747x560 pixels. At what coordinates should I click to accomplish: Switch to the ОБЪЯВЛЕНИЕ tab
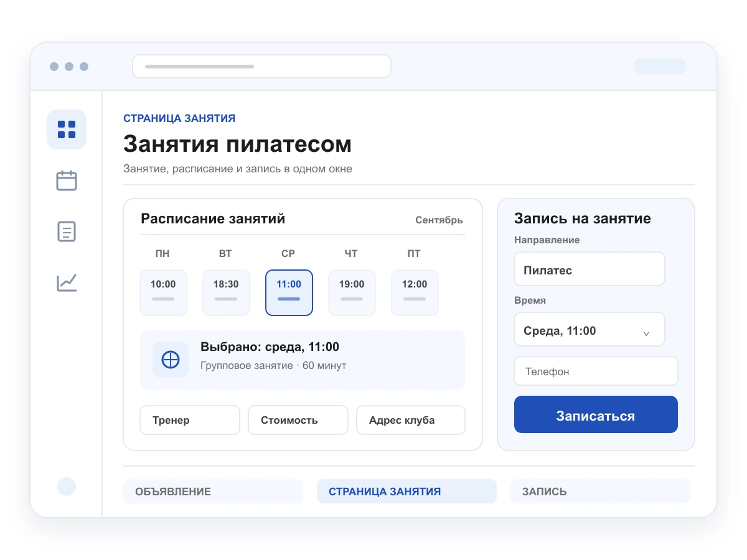213,491
